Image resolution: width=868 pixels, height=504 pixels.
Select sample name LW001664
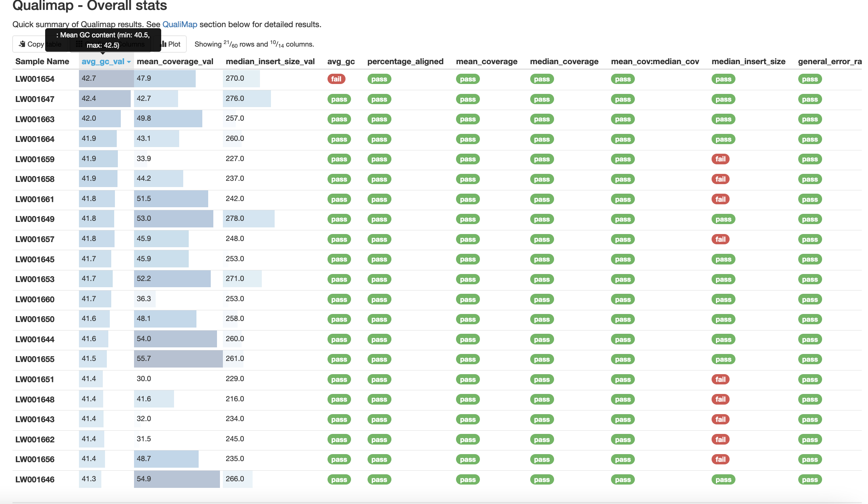pos(35,139)
